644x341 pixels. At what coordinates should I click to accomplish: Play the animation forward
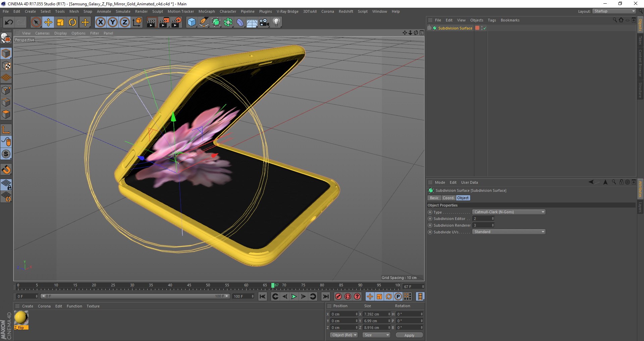[294, 296]
